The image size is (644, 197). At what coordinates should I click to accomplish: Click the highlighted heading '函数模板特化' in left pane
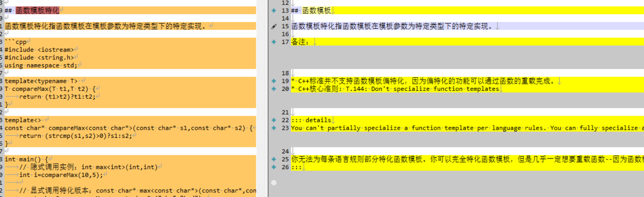tap(38, 10)
